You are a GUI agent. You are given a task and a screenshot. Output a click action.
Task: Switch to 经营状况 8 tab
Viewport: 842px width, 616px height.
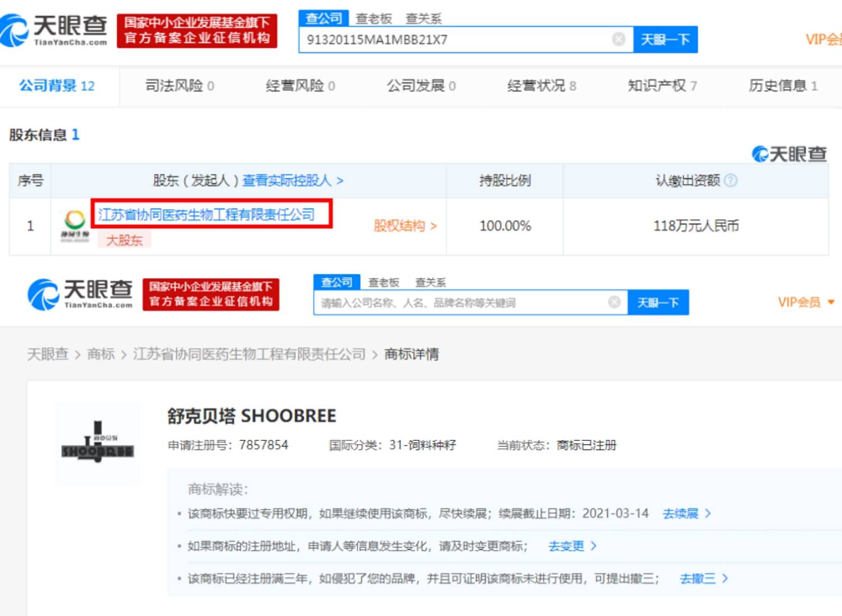[x=542, y=86]
